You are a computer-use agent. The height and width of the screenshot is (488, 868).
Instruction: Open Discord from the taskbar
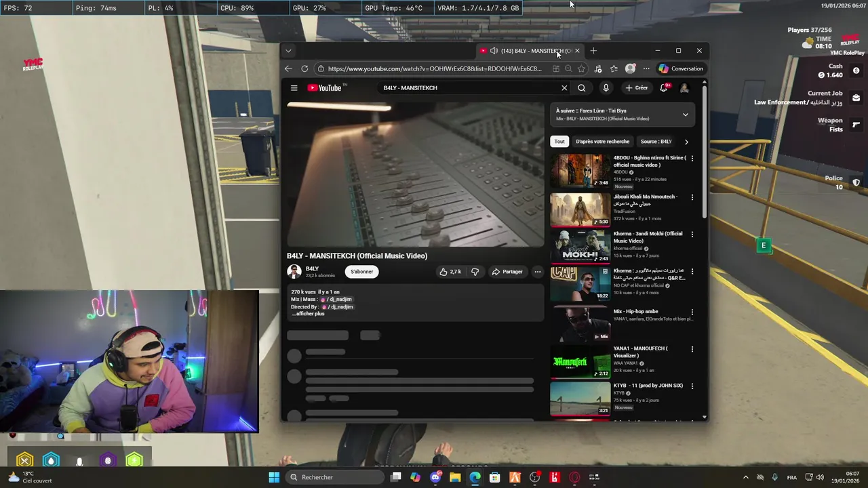coord(435,477)
